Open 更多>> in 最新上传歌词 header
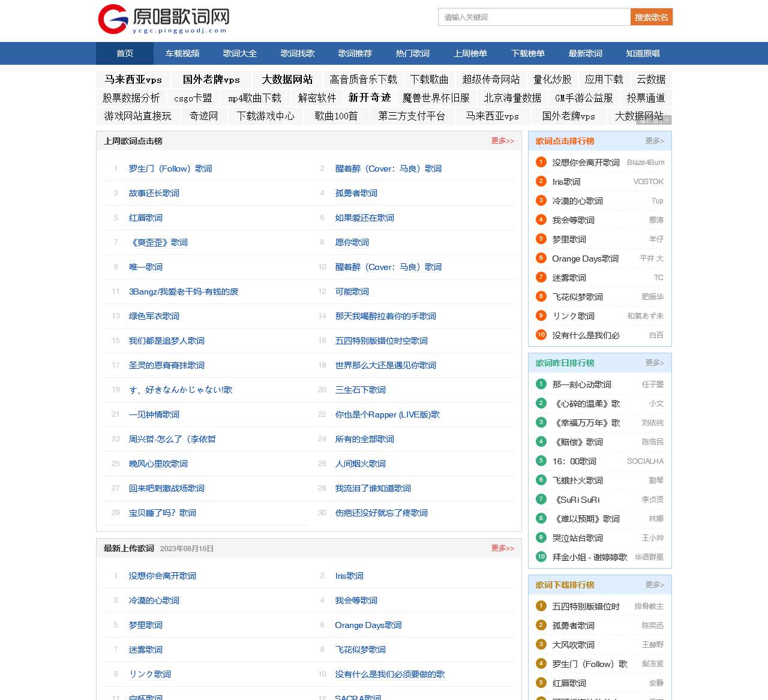The width and height of the screenshot is (768, 700). 502,548
